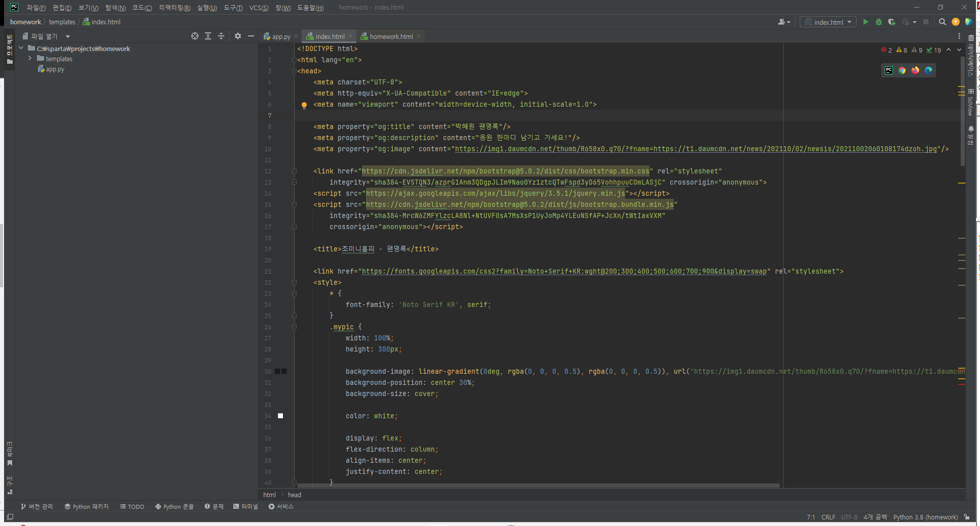Open the editor tabs more-options menu

point(959,36)
